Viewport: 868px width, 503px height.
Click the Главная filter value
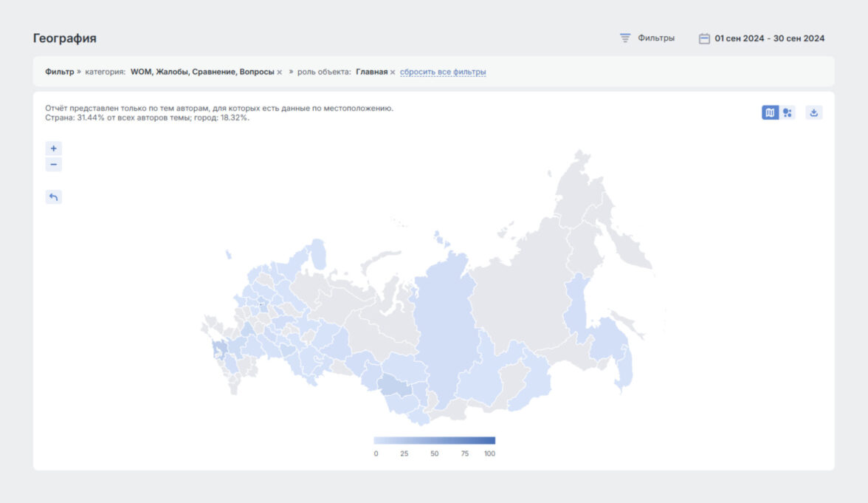tap(371, 72)
